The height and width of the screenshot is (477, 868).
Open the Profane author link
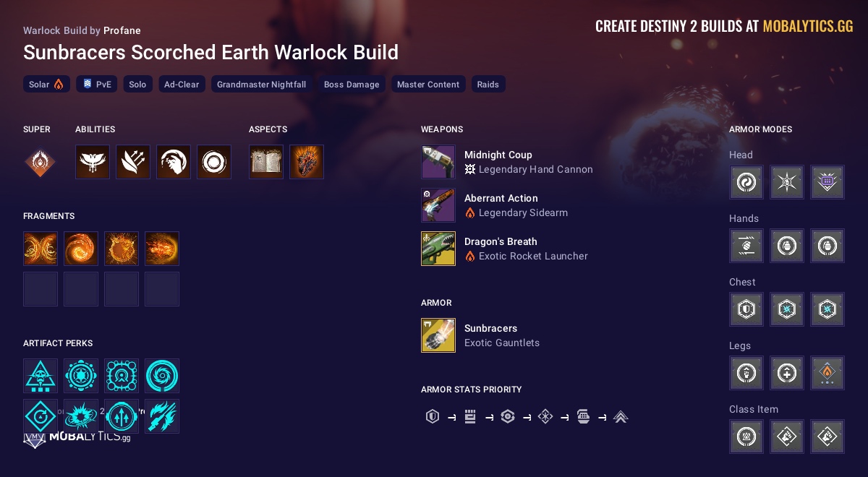pyautogui.click(x=122, y=30)
